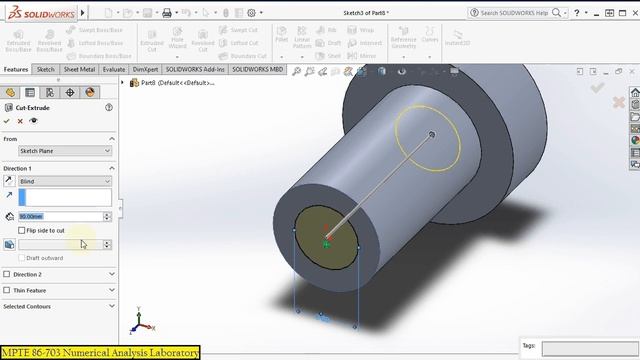Screen dimensions: 640x360
Task: Click the depth input field
Action: 61,216
